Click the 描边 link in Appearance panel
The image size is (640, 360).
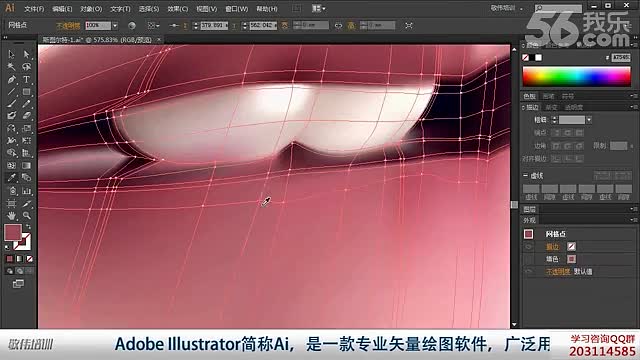pos(553,247)
